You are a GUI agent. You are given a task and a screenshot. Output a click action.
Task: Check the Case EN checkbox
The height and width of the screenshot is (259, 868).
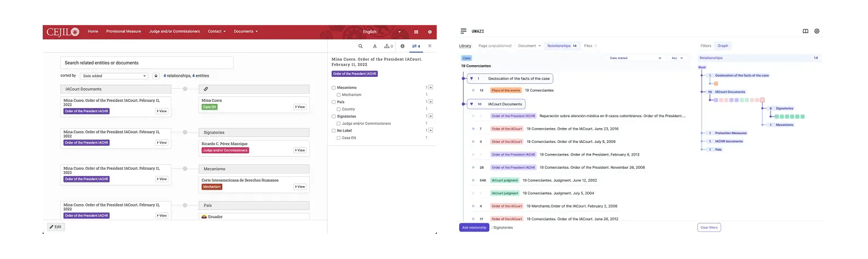[x=339, y=137]
